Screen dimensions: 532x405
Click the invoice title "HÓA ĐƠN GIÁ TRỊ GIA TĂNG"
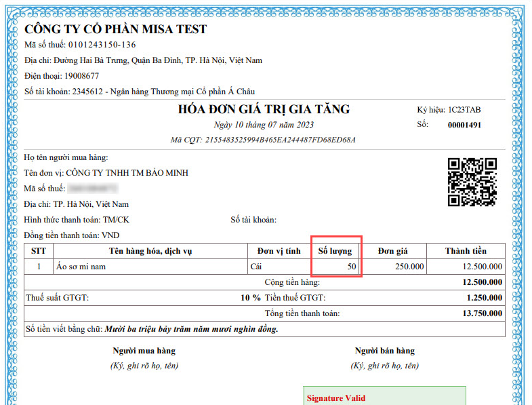264,109
